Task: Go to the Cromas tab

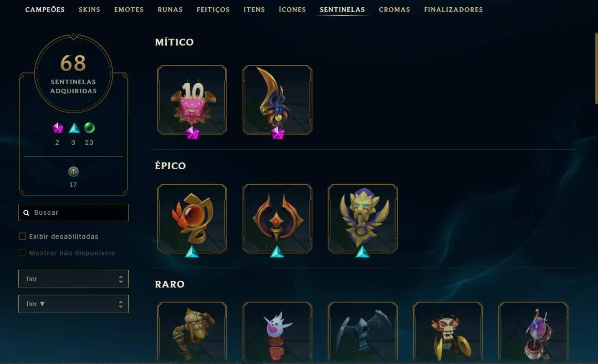Action: [394, 10]
